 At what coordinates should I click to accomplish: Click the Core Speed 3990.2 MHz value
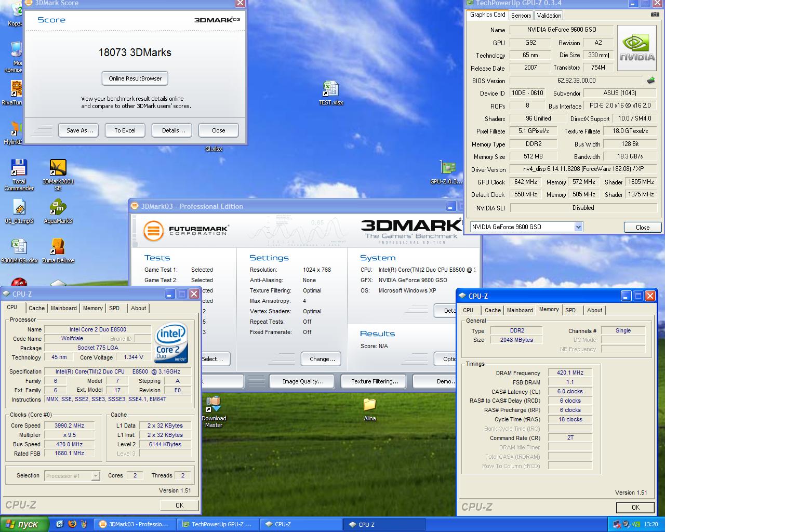[69, 425]
